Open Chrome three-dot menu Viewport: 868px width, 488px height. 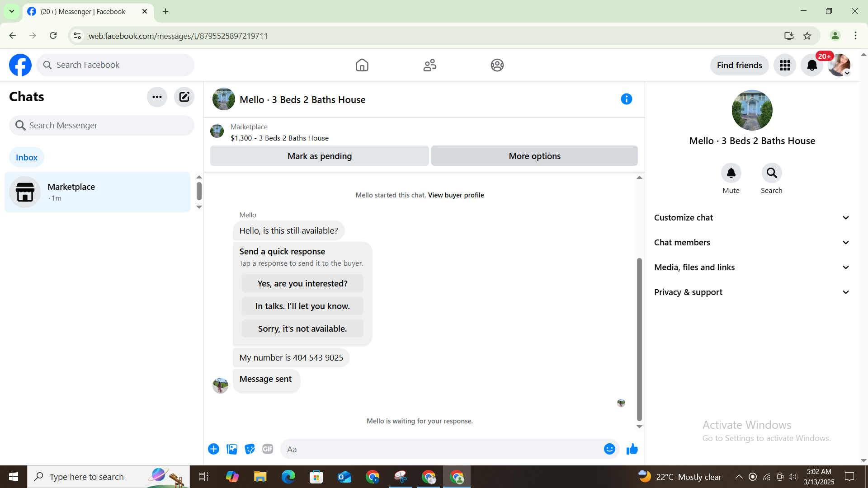point(855,36)
